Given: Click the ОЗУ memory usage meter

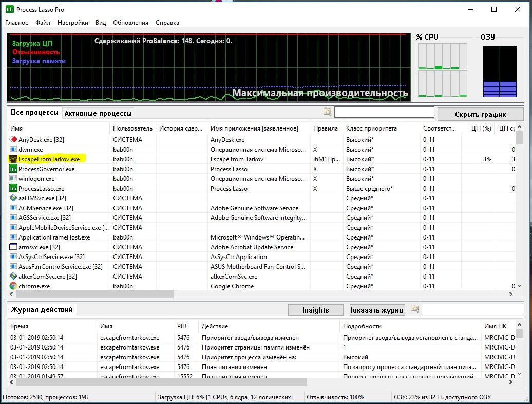Looking at the screenshot, I should tap(500, 71).
